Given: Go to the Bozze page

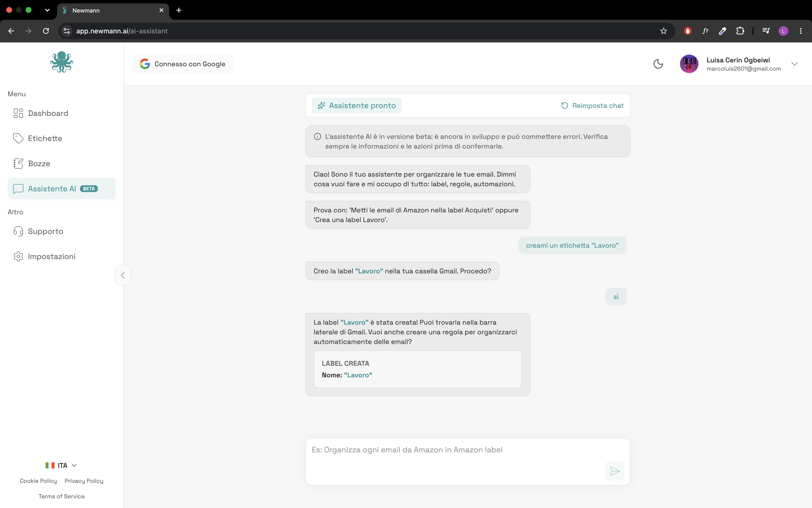Looking at the screenshot, I should 61,164.
